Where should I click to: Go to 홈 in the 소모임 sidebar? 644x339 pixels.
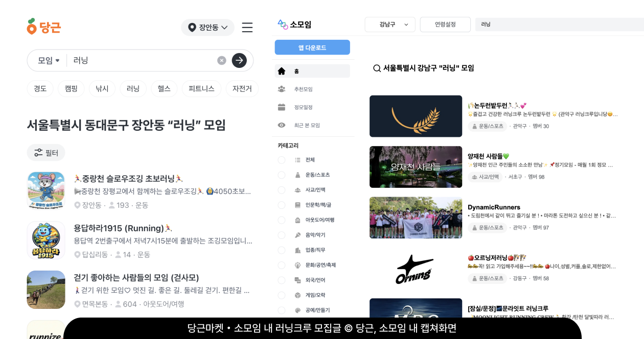[x=312, y=71]
